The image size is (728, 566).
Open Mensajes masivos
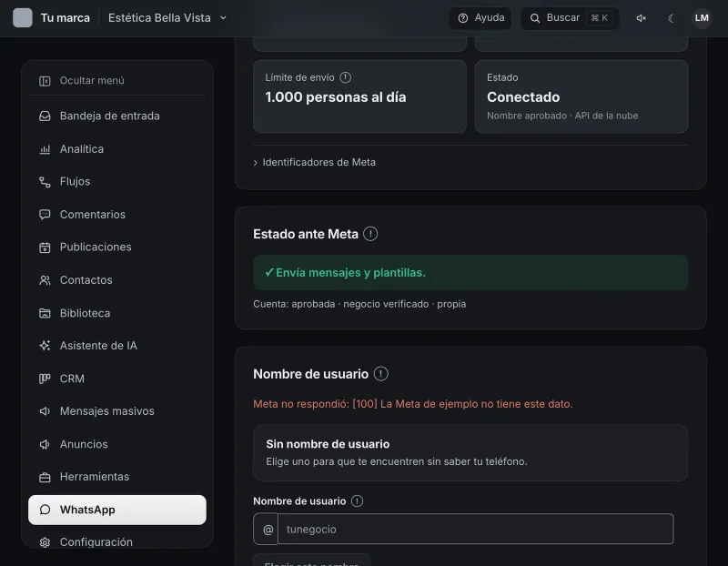coord(117,411)
